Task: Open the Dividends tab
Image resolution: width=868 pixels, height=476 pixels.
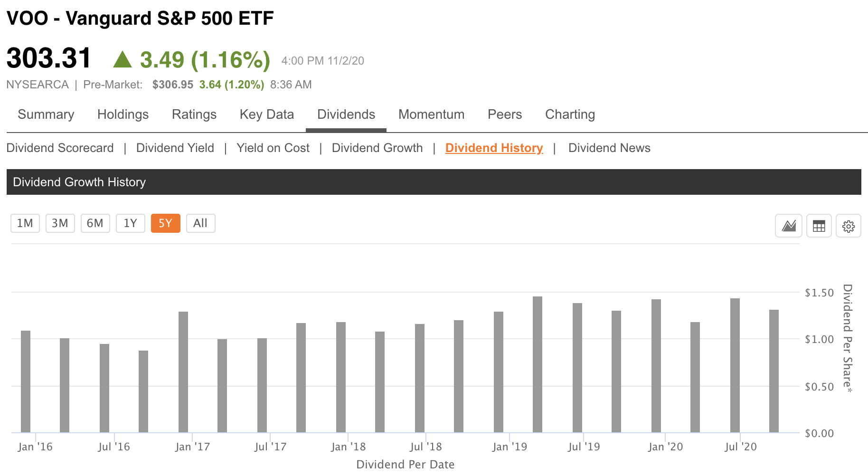Action: pyautogui.click(x=346, y=114)
